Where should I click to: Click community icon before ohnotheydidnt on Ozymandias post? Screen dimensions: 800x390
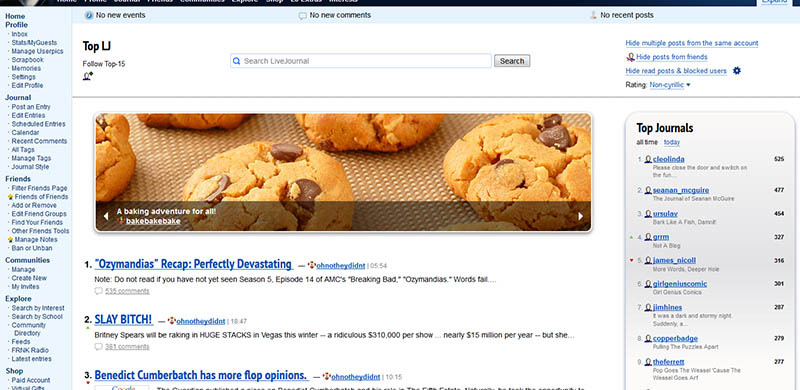tap(312, 265)
